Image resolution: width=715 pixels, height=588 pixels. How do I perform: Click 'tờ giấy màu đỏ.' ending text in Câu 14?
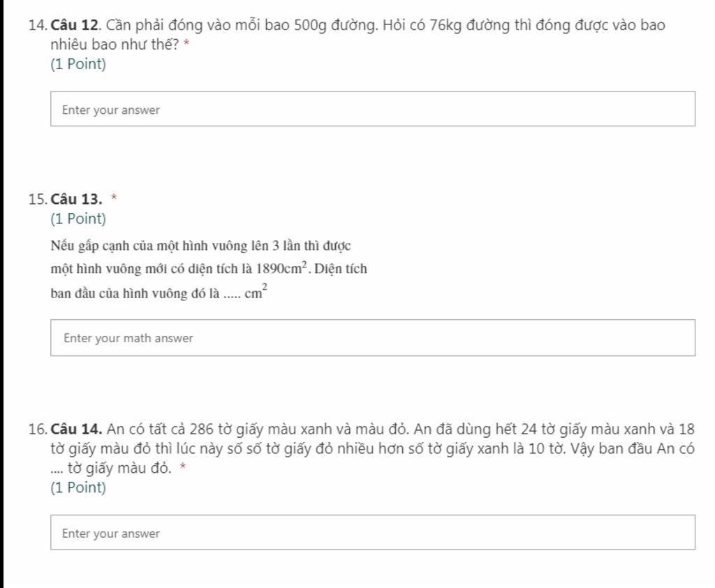click(119, 469)
